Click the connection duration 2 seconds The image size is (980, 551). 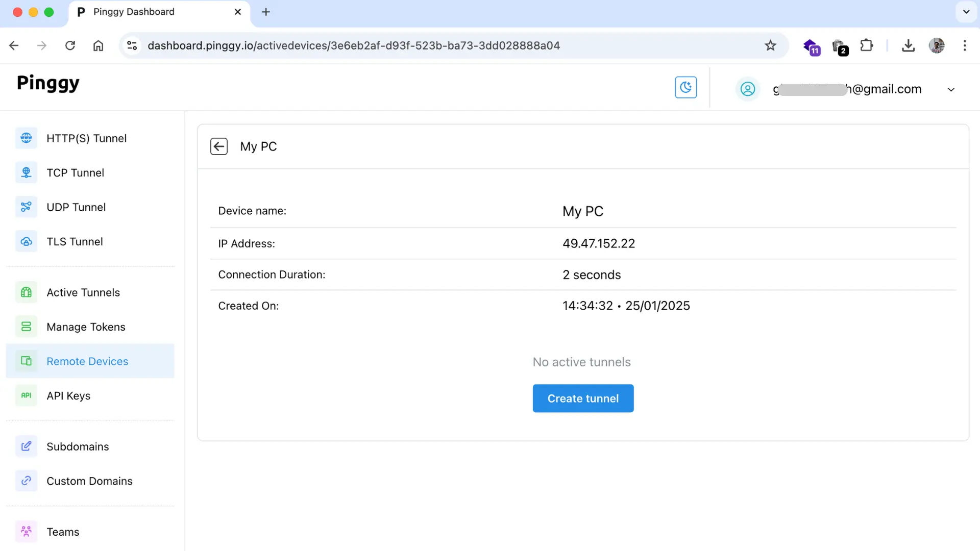(592, 275)
